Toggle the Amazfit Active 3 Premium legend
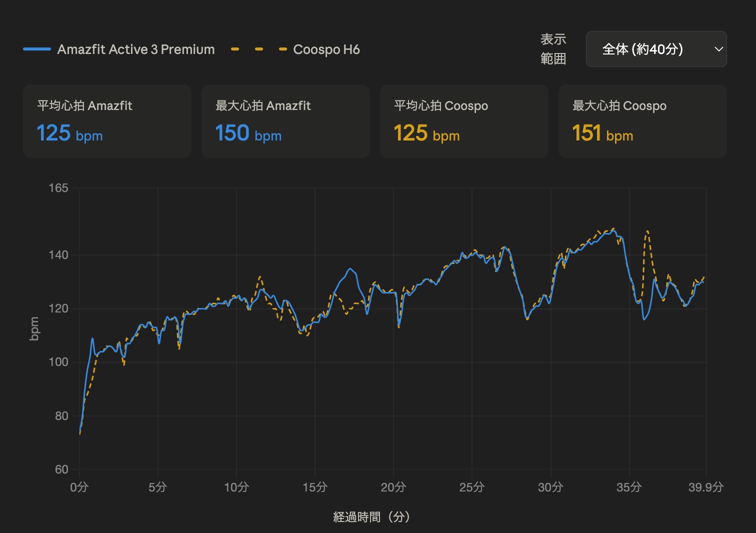 [119, 49]
